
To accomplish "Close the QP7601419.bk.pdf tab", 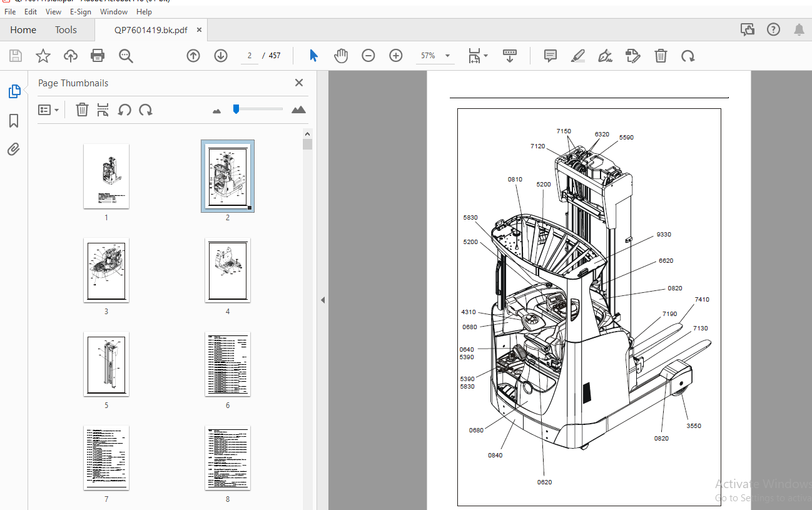I will (199, 29).
